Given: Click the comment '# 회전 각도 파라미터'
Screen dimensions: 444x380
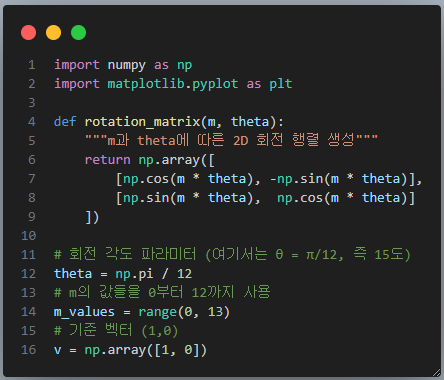Looking at the screenshot, I should pyautogui.click(x=125, y=254).
